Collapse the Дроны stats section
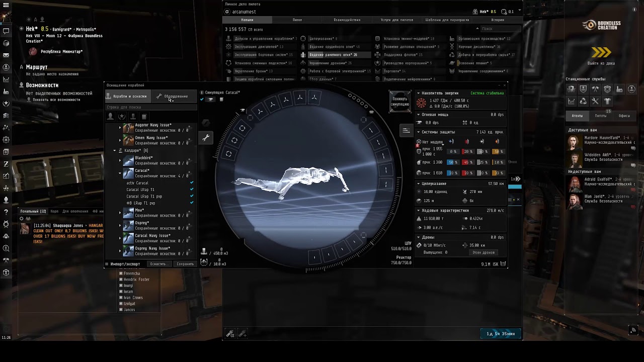 [418, 237]
